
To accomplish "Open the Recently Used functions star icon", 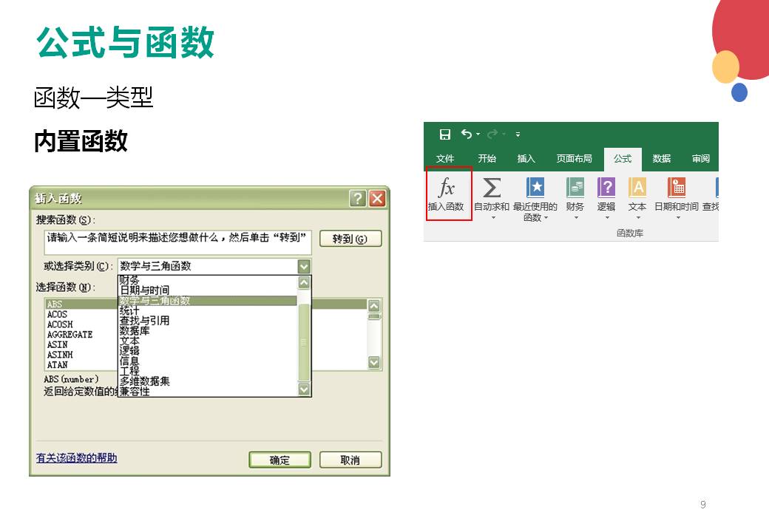I will click(x=535, y=188).
